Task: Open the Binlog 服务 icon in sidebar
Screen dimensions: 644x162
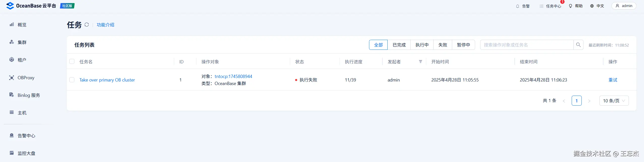Action: (12, 95)
